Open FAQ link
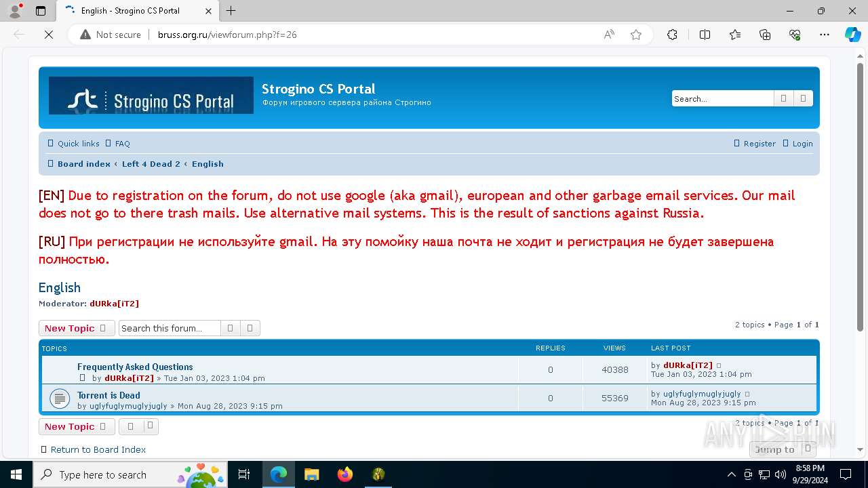 117,144
